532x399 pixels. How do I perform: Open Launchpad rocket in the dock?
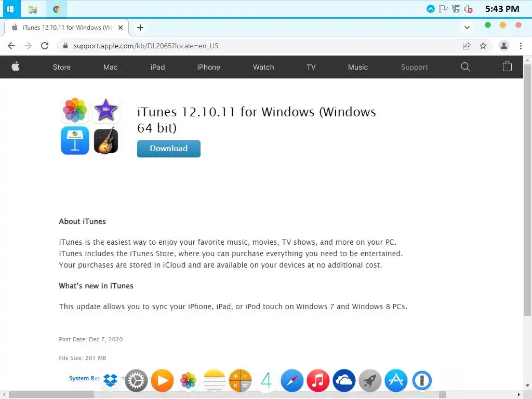tap(370, 380)
